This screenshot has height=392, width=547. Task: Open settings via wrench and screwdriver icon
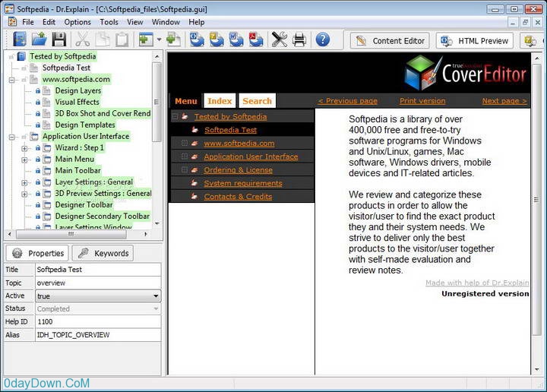coord(280,40)
